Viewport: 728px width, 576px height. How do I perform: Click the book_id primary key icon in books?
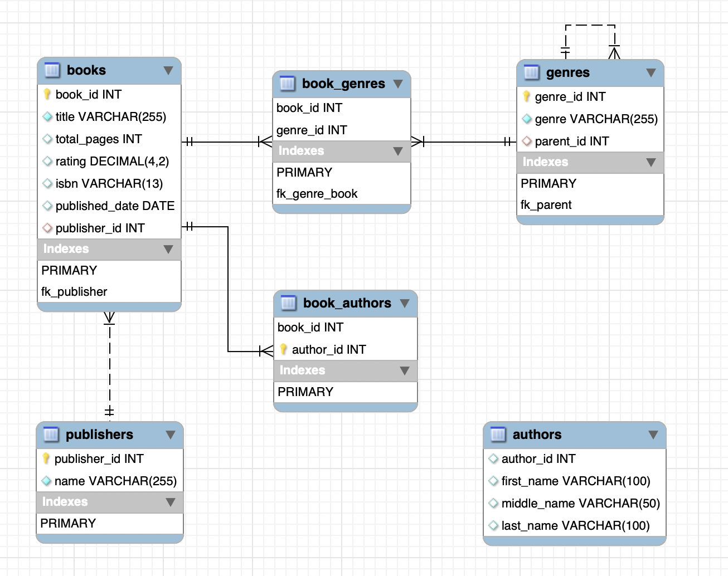tap(47, 94)
